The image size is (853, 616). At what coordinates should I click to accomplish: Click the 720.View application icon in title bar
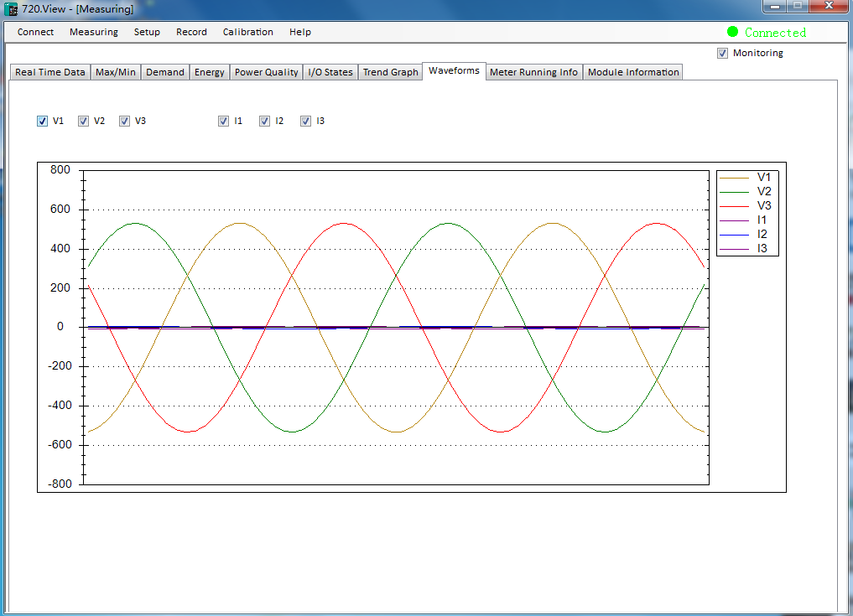click(12, 9)
